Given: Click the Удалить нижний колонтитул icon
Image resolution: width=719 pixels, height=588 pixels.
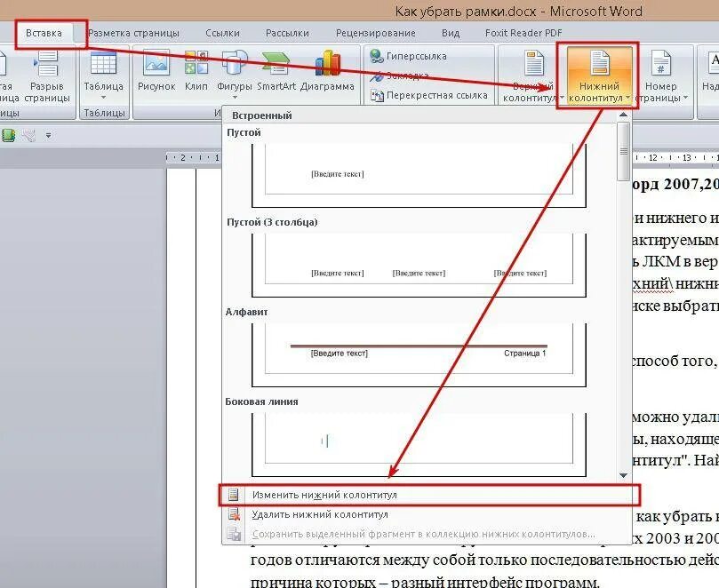Looking at the screenshot, I should (235, 514).
